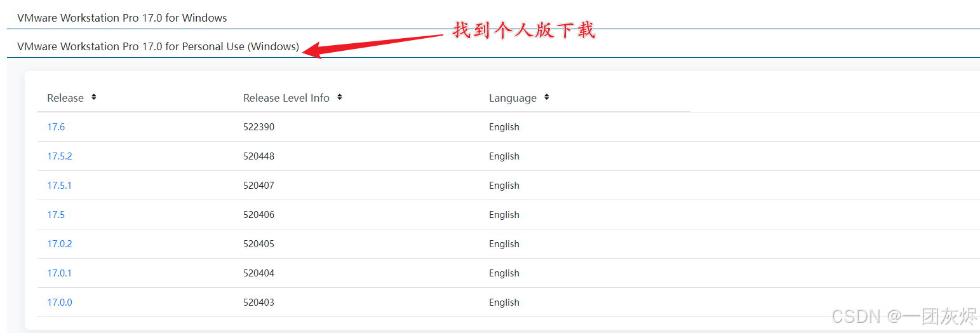980x333 pixels.
Task: Select release level value 520404
Action: pyautogui.click(x=258, y=273)
